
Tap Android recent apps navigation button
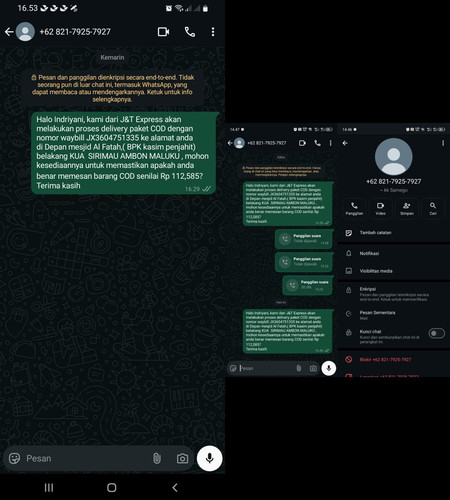(x=49, y=488)
